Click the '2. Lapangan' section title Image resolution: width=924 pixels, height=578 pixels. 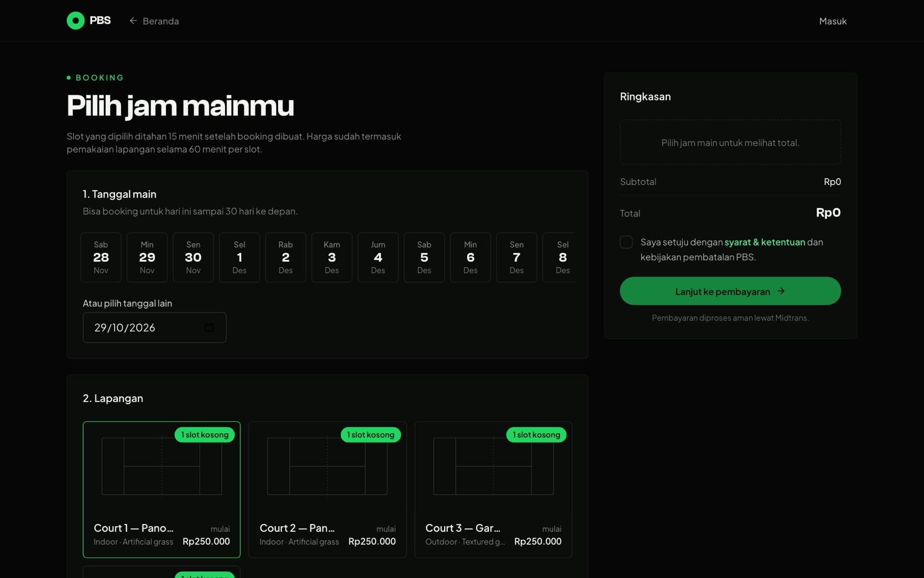(x=113, y=398)
